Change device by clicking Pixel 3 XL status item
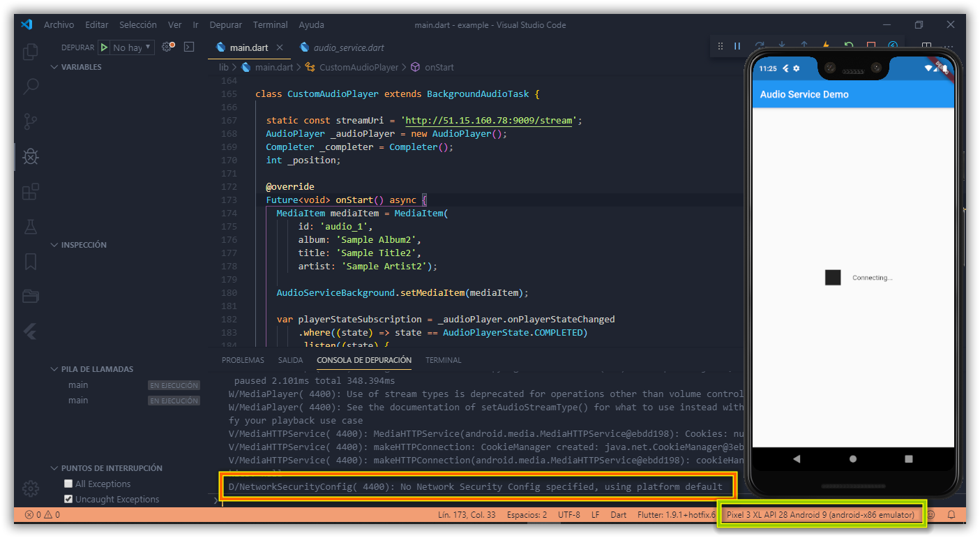The height and width of the screenshot is (538, 980). coord(821,514)
